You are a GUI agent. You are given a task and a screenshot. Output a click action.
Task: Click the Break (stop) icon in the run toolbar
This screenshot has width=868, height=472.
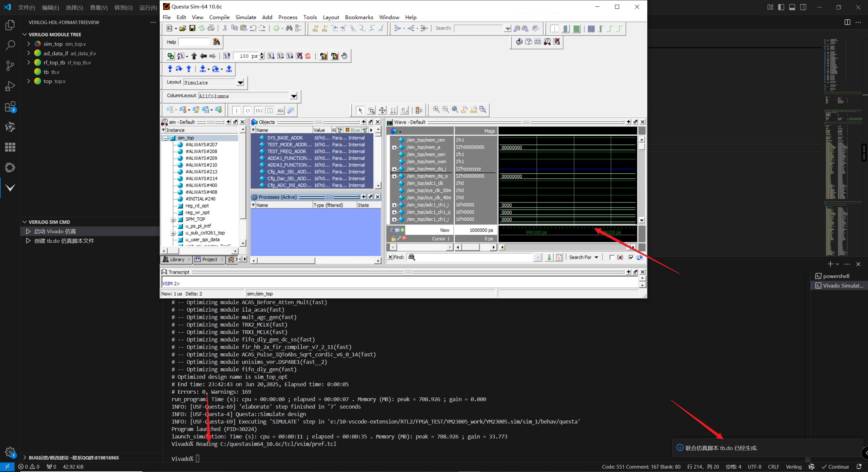pyautogui.click(x=308, y=56)
